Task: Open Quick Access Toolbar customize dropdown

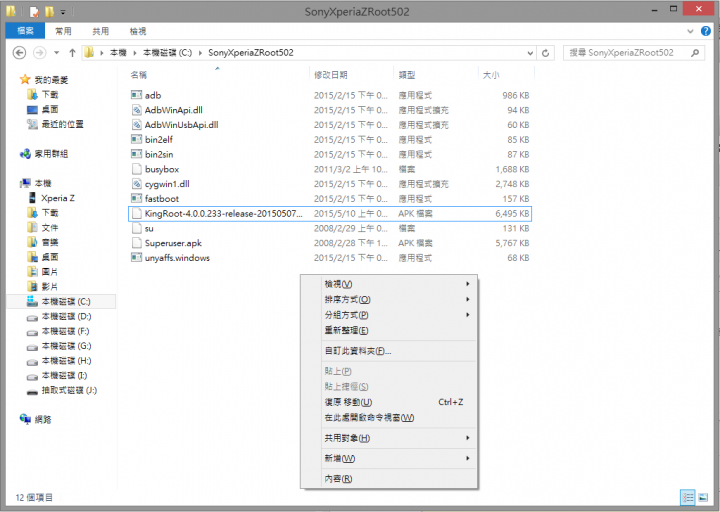Action: click(63, 11)
